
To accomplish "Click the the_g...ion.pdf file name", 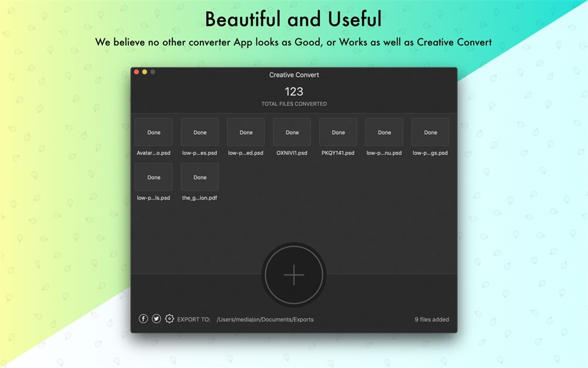I will (x=199, y=198).
